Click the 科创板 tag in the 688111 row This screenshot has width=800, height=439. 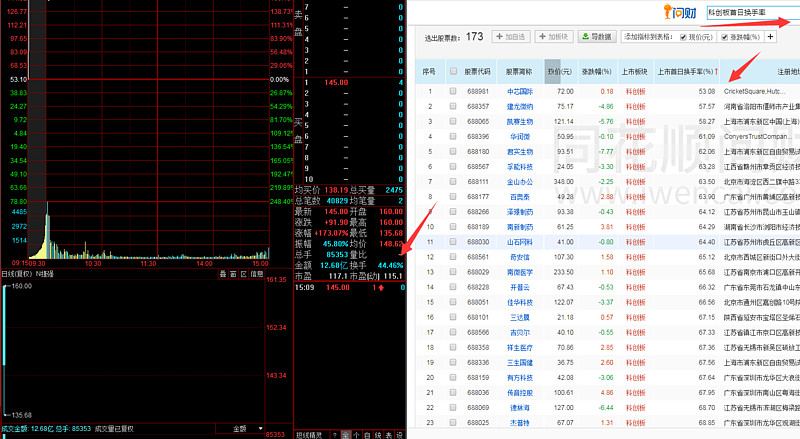636,182
